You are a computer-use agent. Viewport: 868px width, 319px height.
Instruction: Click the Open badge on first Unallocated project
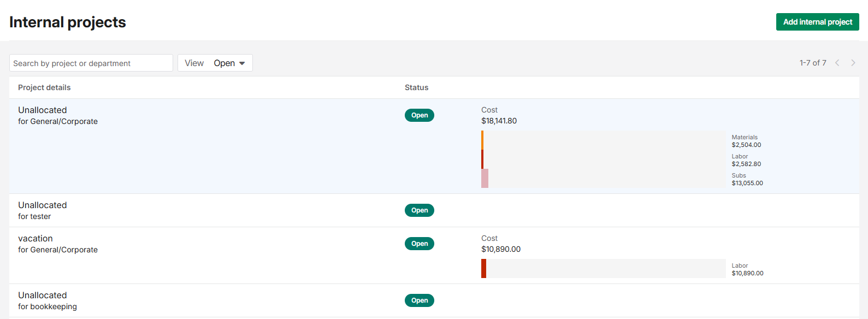420,115
